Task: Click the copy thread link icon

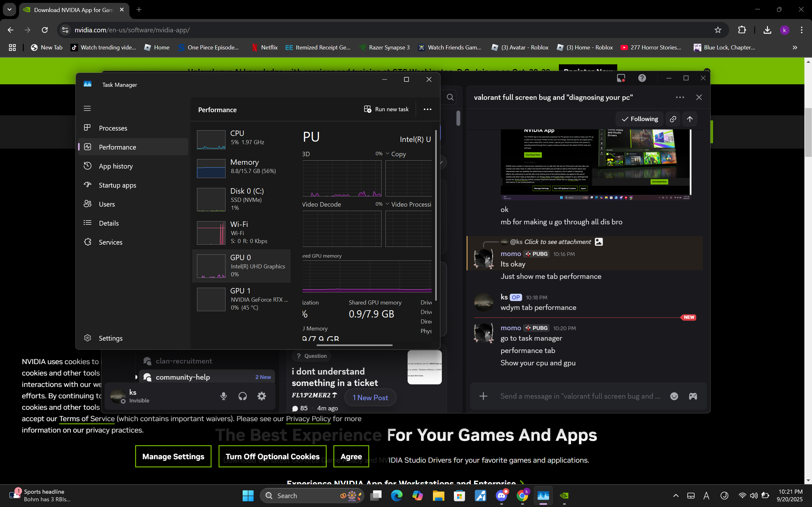Action: pyautogui.click(x=673, y=119)
